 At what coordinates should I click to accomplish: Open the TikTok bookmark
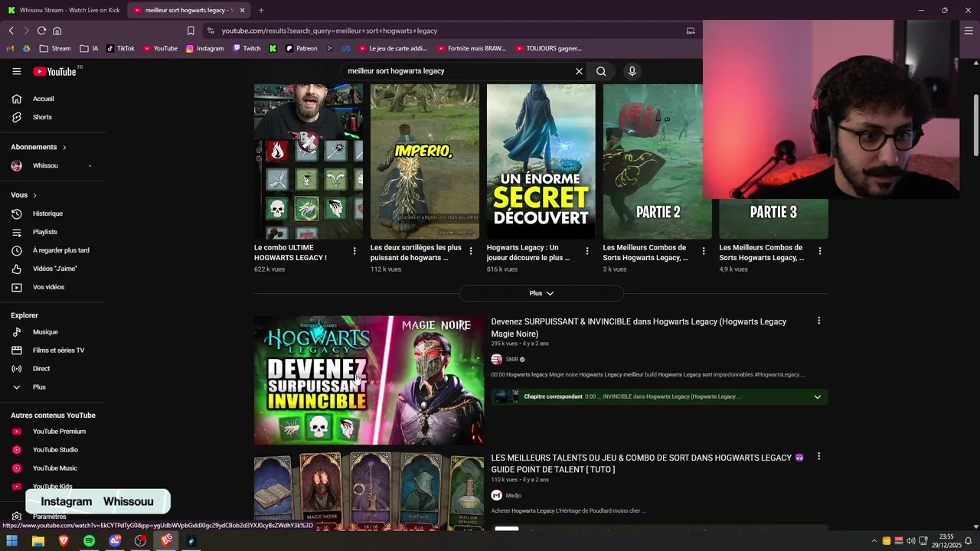[x=120, y=48]
